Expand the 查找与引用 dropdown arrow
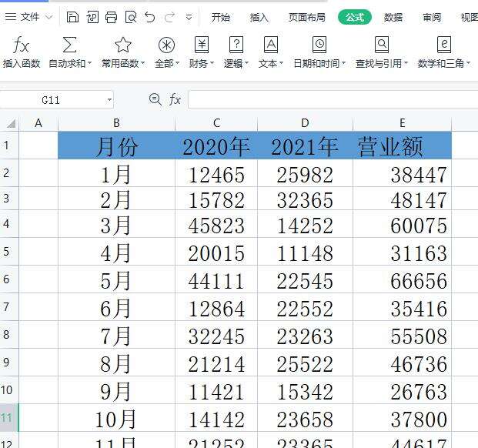This screenshot has height=448, width=478. (x=406, y=63)
